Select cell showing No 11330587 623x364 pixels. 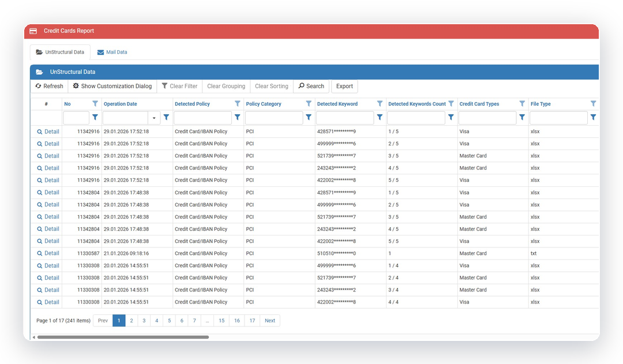click(x=81, y=253)
